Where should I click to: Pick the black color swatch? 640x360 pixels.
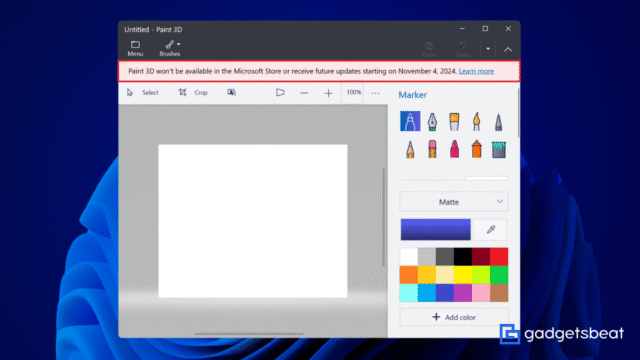point(463,257)
